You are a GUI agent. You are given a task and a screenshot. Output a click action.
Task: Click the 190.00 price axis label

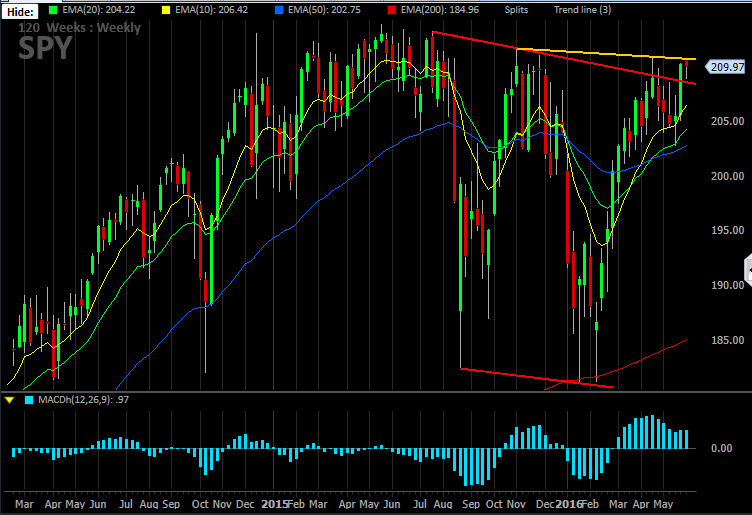coord(728,285)
